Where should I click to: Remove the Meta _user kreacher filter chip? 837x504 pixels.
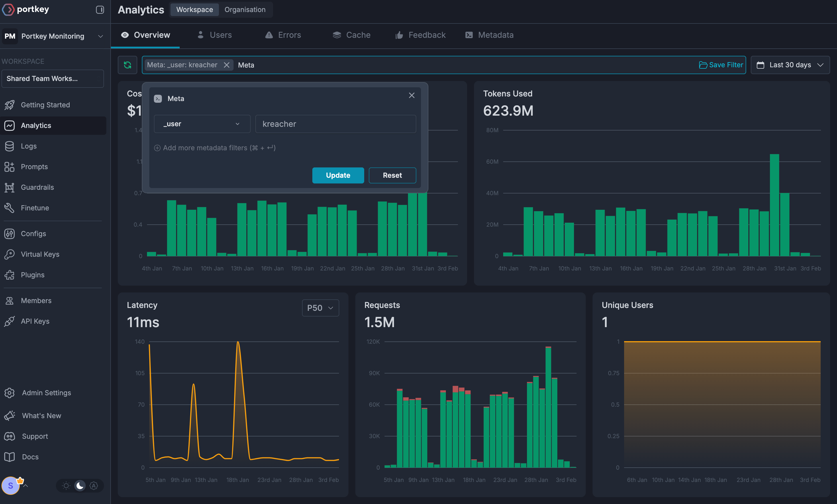click(227, 65)
